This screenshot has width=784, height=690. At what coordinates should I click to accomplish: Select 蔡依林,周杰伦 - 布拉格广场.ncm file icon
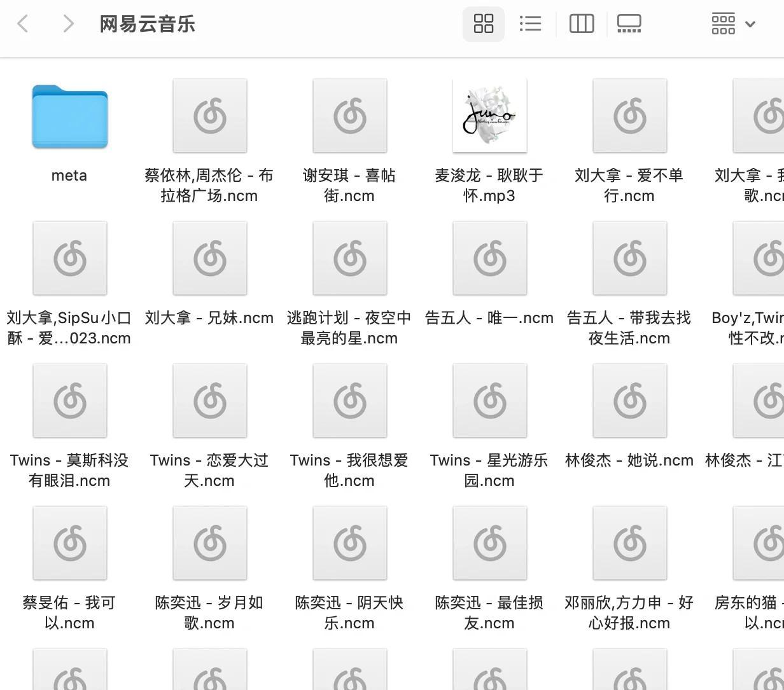(x=210, y=116)
